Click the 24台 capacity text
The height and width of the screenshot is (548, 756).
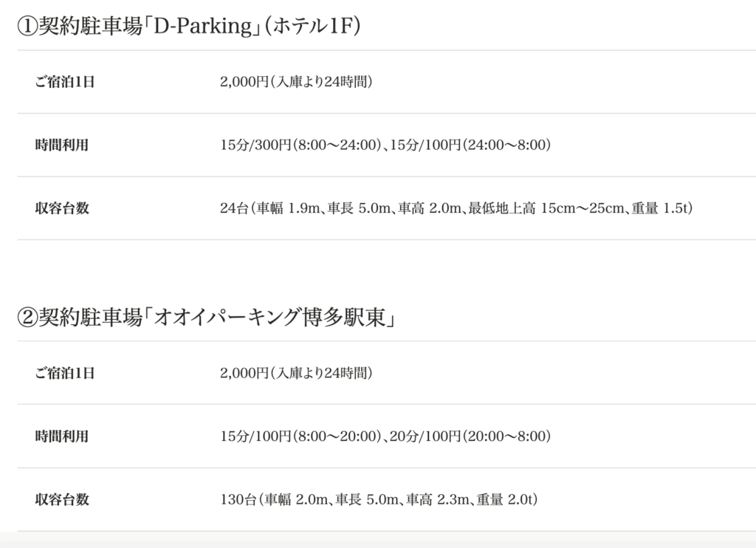(233, 208)
